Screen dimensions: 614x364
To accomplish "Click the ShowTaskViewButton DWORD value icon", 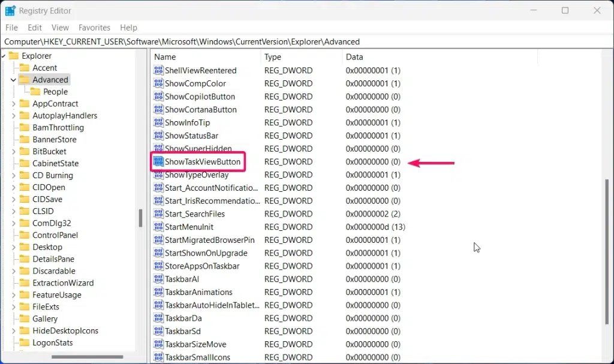I will 158,161.
